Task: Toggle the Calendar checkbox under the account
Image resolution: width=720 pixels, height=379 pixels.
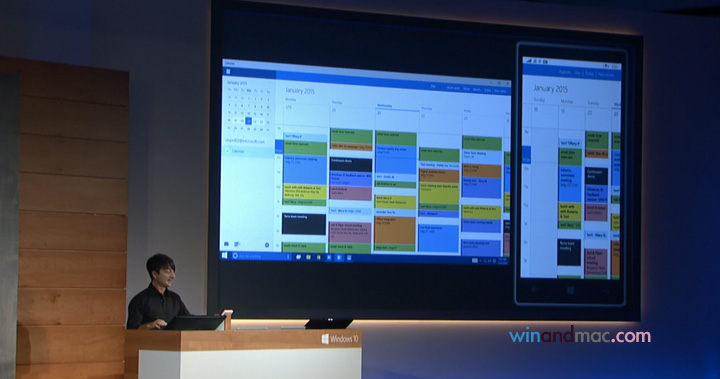Action: tap(228, 151)
